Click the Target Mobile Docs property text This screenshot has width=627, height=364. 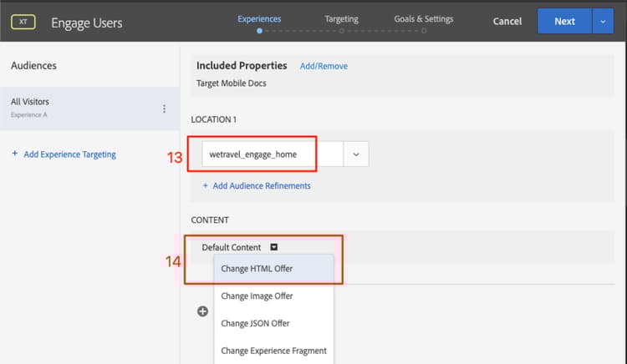231,83
